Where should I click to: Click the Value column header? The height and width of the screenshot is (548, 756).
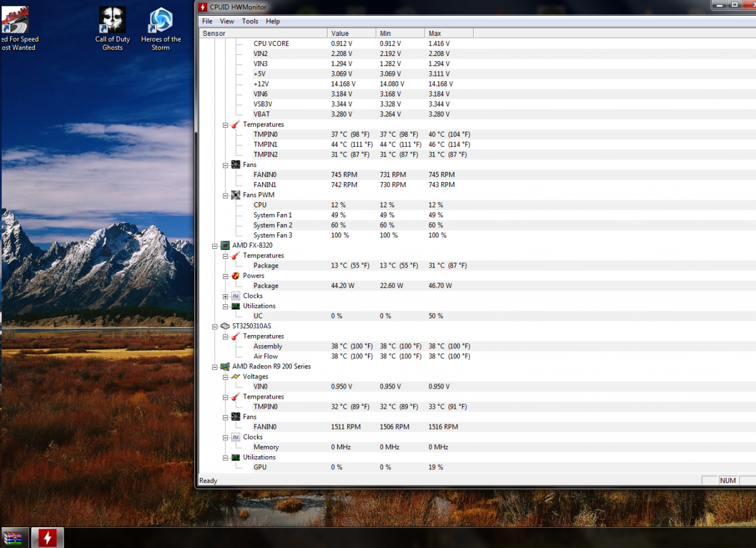[352, 33]
